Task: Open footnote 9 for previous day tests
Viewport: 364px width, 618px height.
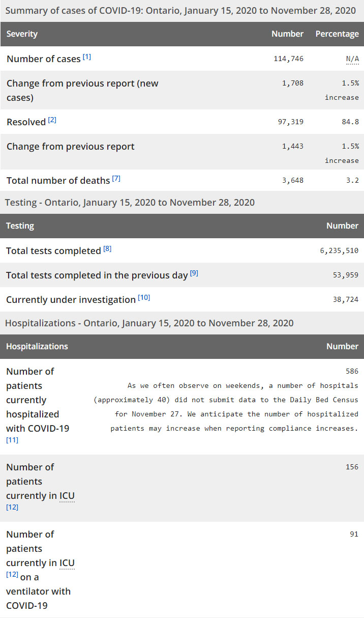Action: 194,273
